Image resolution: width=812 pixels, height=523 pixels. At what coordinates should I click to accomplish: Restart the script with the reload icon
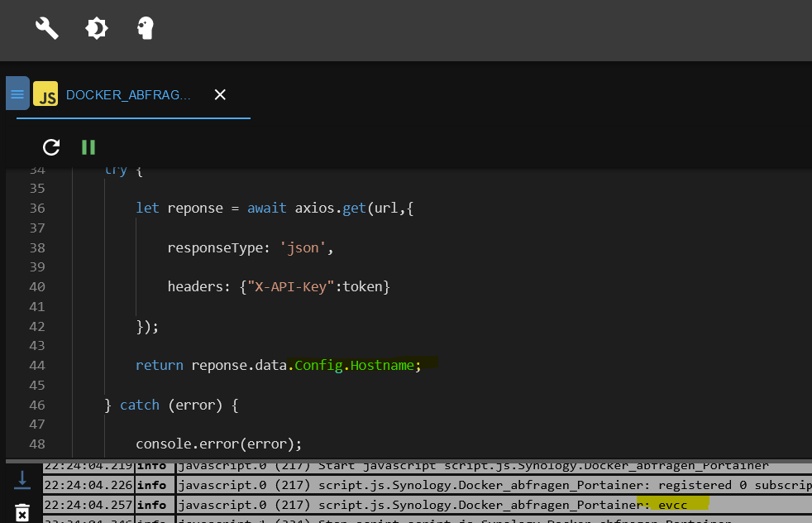click(x=51, y=147)
